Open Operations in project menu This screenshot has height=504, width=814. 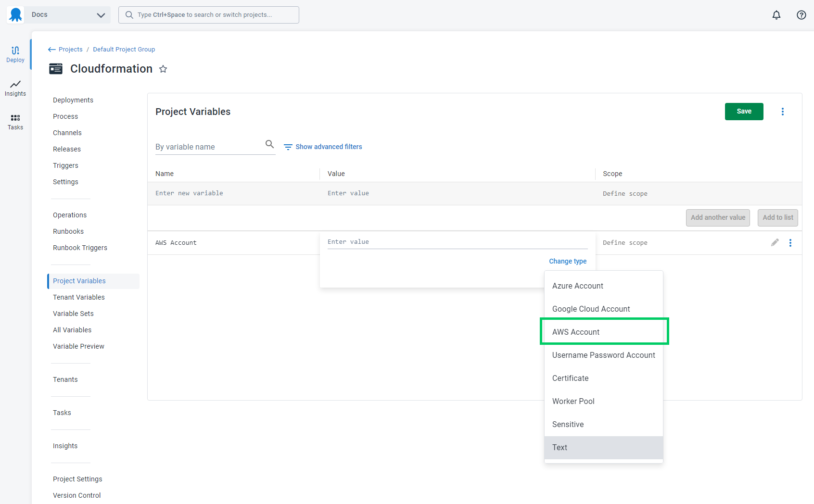point(70,215)
